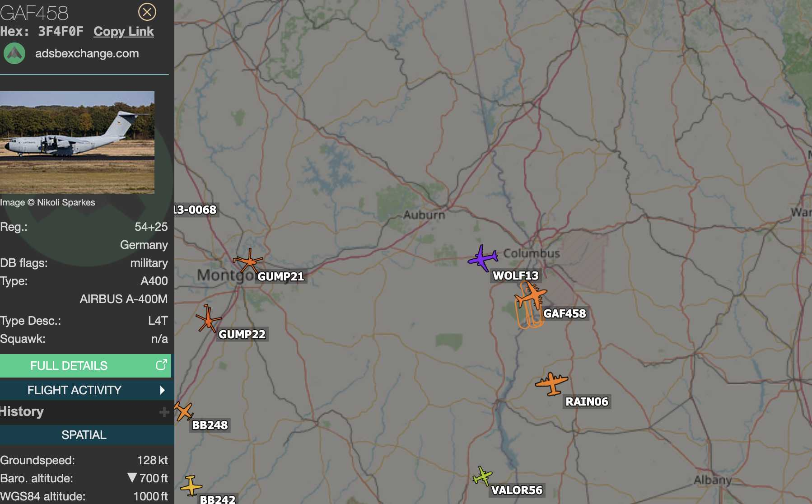Click the 13-0068 callsign label
This screenshot has width=812, height=504.
pyautogui.click(x=196, y=210)
